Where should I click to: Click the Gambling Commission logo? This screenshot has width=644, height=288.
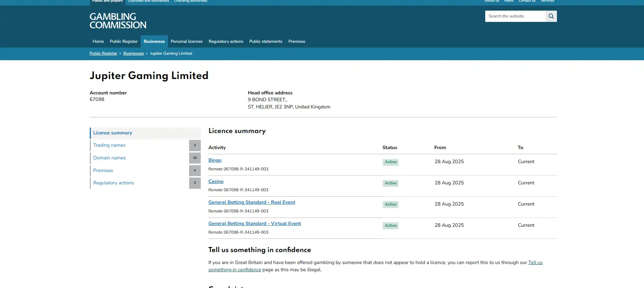[118, 21]
